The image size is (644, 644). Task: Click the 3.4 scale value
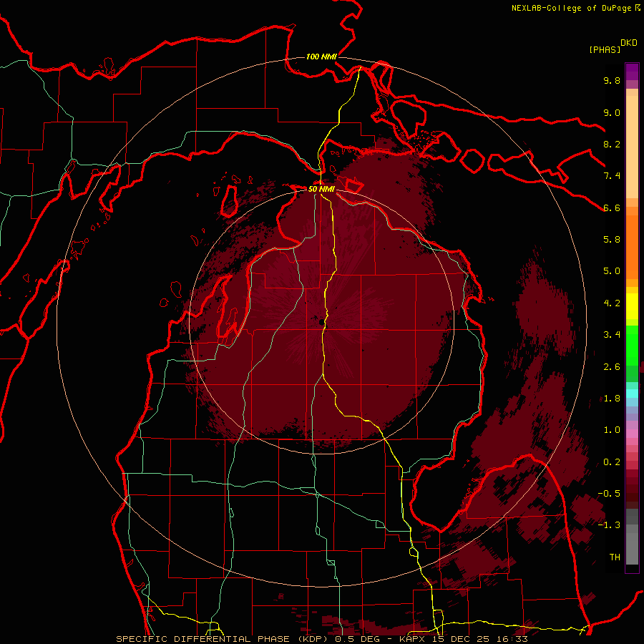click(x=612, y=335)
